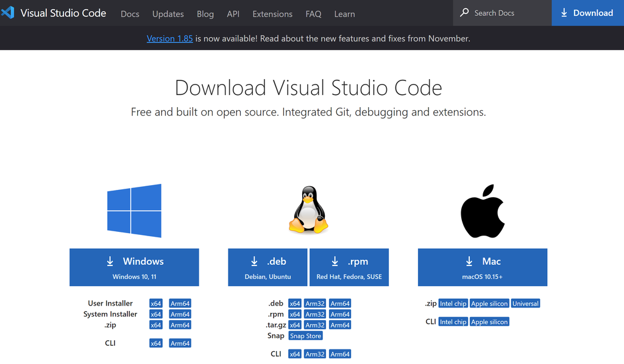This screenshot has width=624, height=364.
Task: Download the .deb Debian, Ubuntu package
Action: point(268,267)
